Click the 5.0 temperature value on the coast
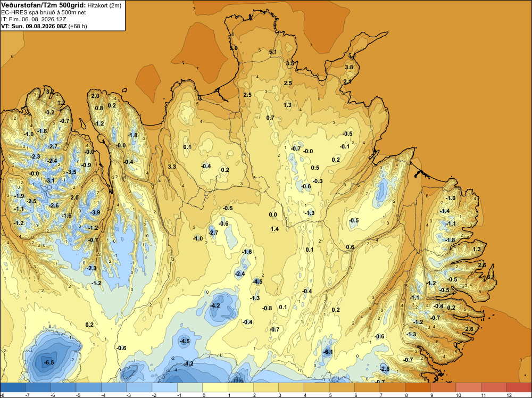This screenshot has height=398, width=532. 234,48
